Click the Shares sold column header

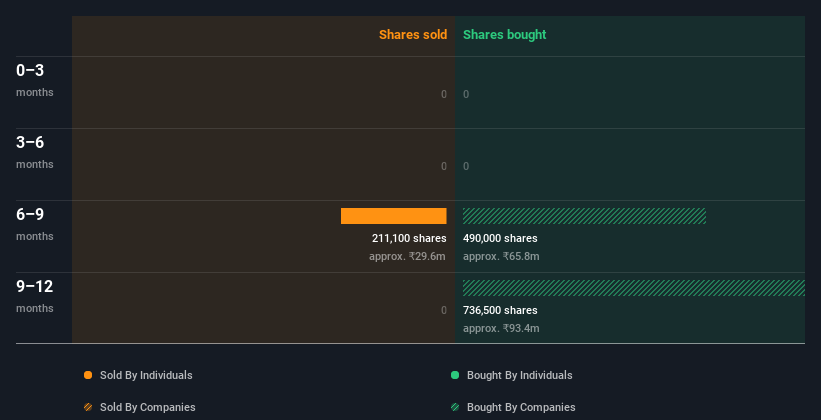coord(413,35)
